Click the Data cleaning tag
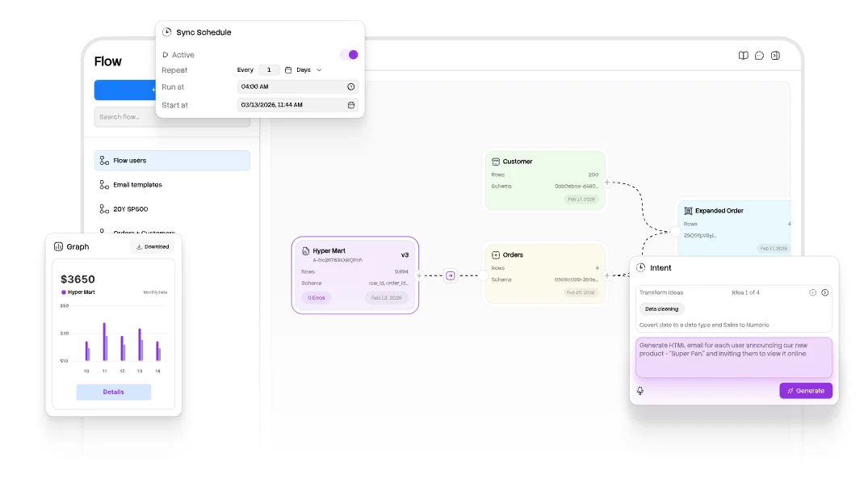The width and height of the screenshot is (868, 504). point(661,309)
